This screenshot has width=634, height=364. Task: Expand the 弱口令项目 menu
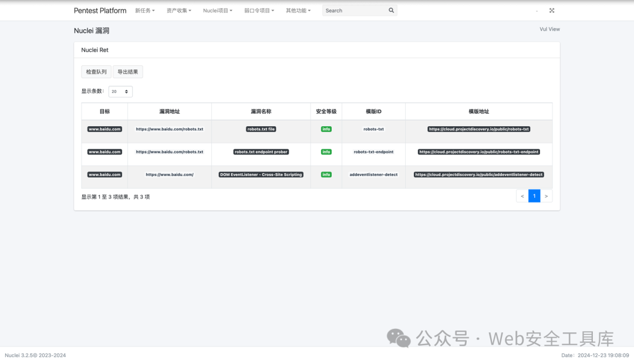pyautogui.click(x=259, y=11)
